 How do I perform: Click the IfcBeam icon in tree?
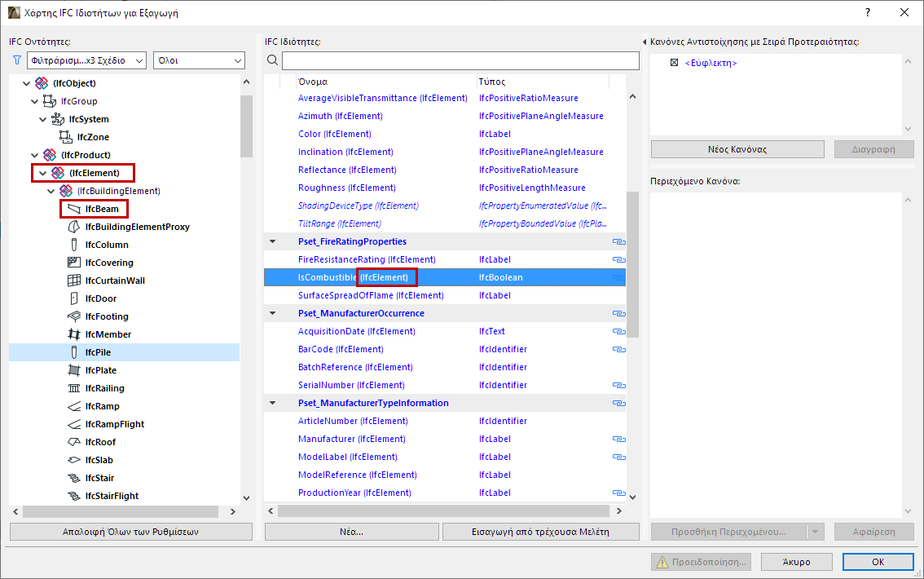(74, 209)
